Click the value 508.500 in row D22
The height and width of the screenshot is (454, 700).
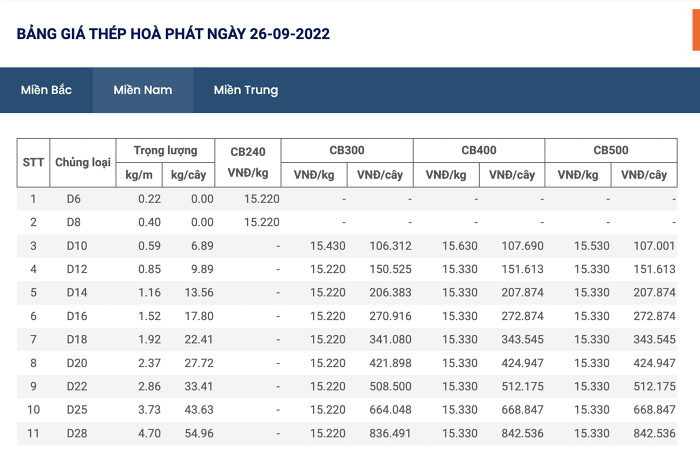click(x=390, y=387)
